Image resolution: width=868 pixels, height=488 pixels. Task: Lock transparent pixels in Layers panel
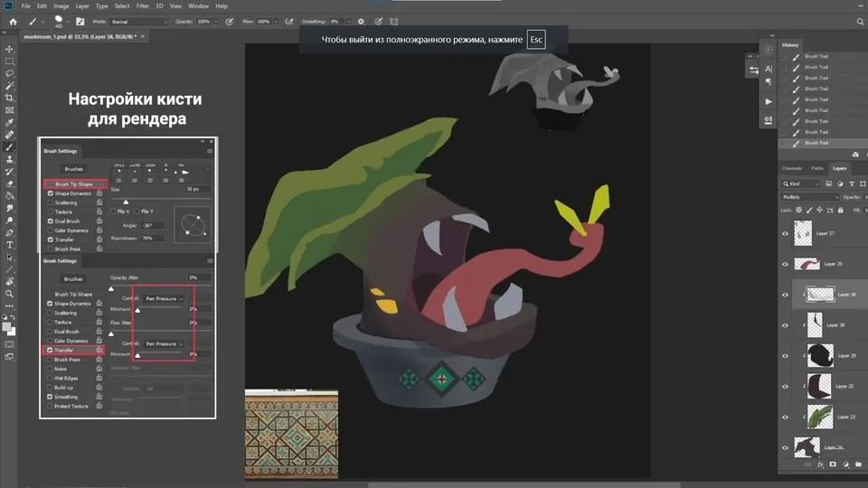pyautogui.click(x=798, y=211)
